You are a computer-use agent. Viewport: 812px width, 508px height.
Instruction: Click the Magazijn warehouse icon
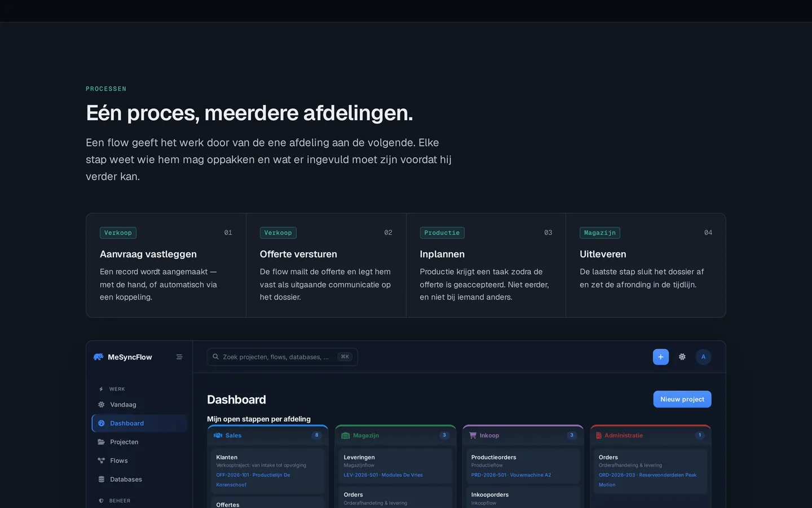point(346,435)
